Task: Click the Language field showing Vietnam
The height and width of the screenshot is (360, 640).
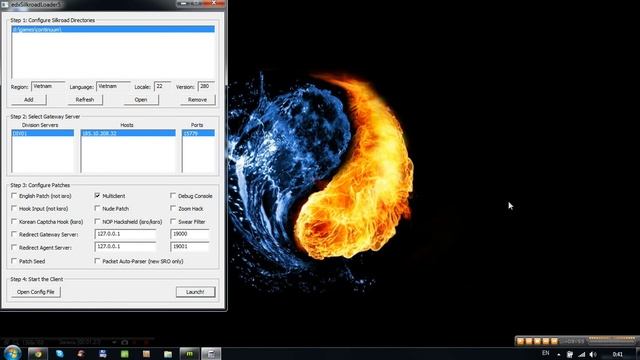Action: (x=113, y=87)
